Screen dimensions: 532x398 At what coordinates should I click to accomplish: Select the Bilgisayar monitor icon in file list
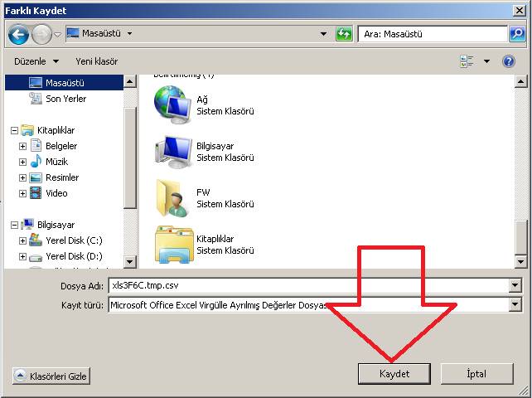(x=173, y=152)
